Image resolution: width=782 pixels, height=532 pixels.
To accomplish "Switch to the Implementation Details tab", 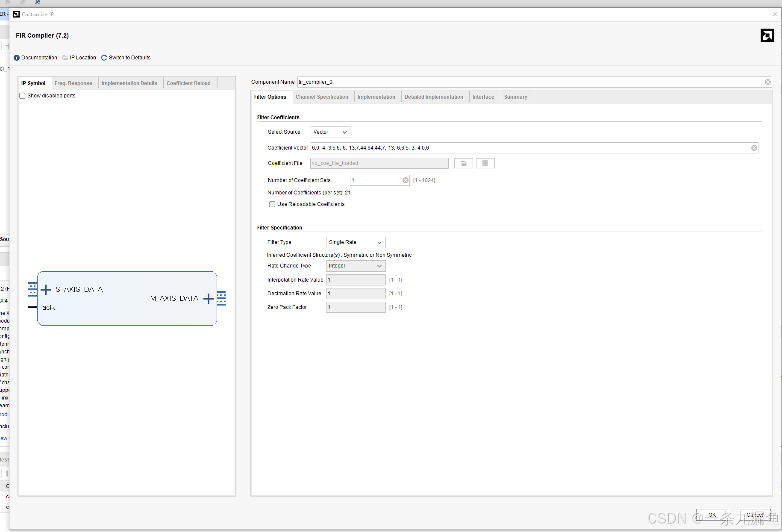I will 129,83.
